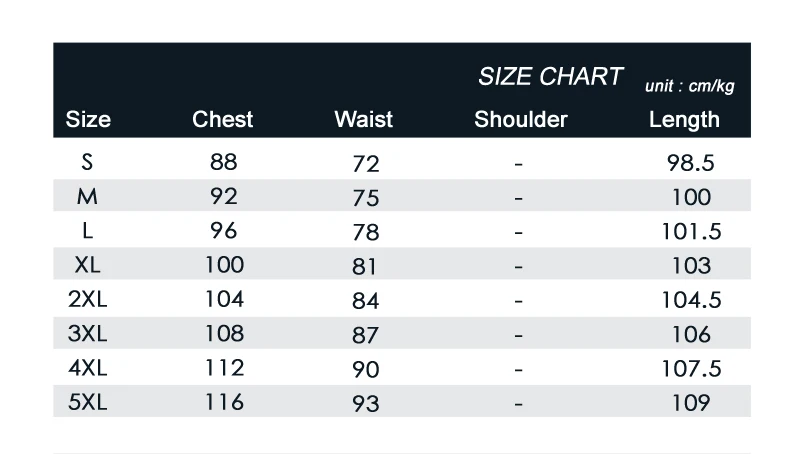This screenshot has height=454, width=800.
Task: Select length value 107.5 for 4XL
Action: click(691, 369)
